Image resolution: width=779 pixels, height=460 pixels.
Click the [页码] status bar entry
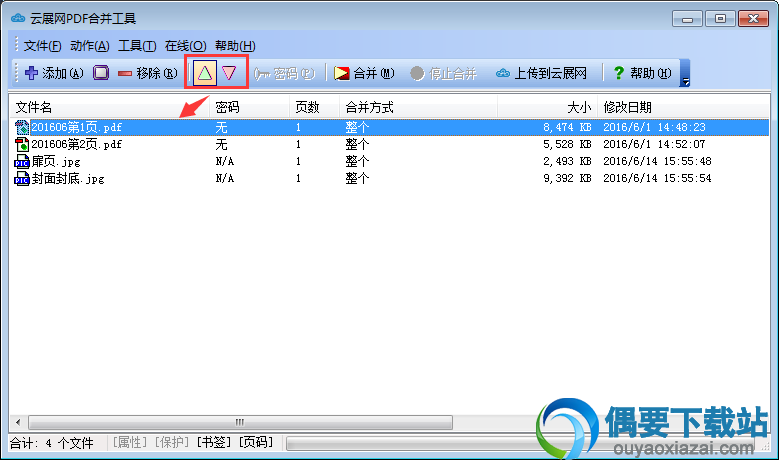256,442
